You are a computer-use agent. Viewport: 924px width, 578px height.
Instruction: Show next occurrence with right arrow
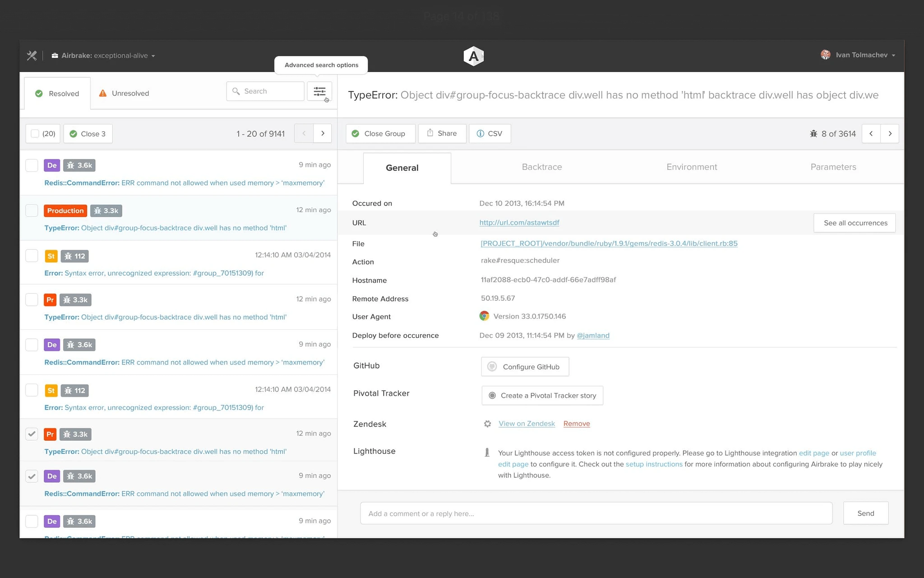(890, 134)
